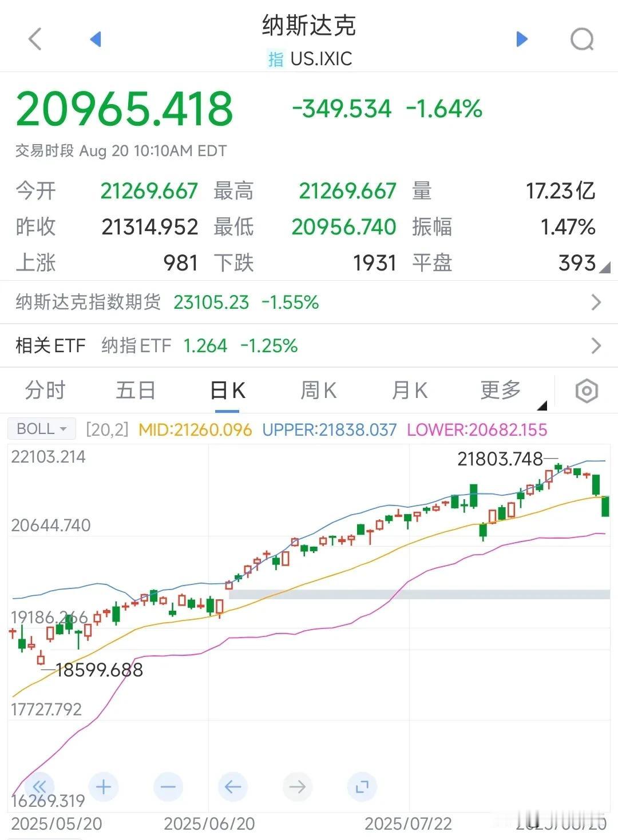Screen dimensions: 618x840
Task: Open the BOLL indicator dropdown
Action: point(42,429)
